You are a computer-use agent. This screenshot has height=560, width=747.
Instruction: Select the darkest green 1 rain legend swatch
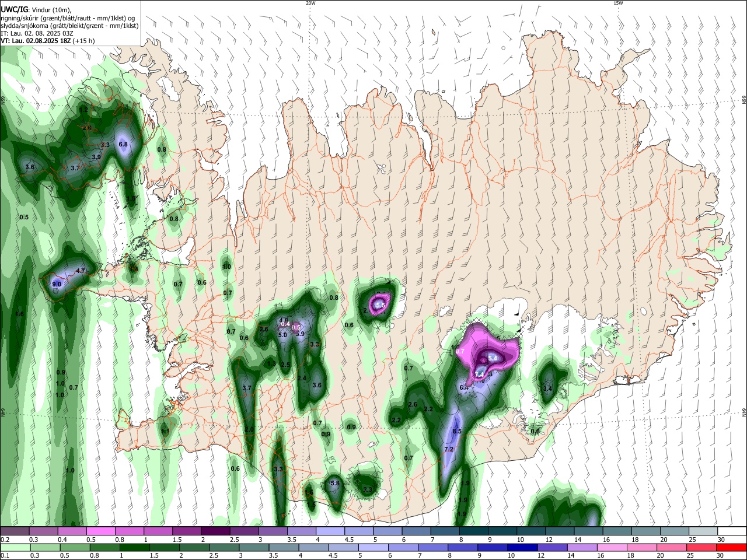pos(134,547)
